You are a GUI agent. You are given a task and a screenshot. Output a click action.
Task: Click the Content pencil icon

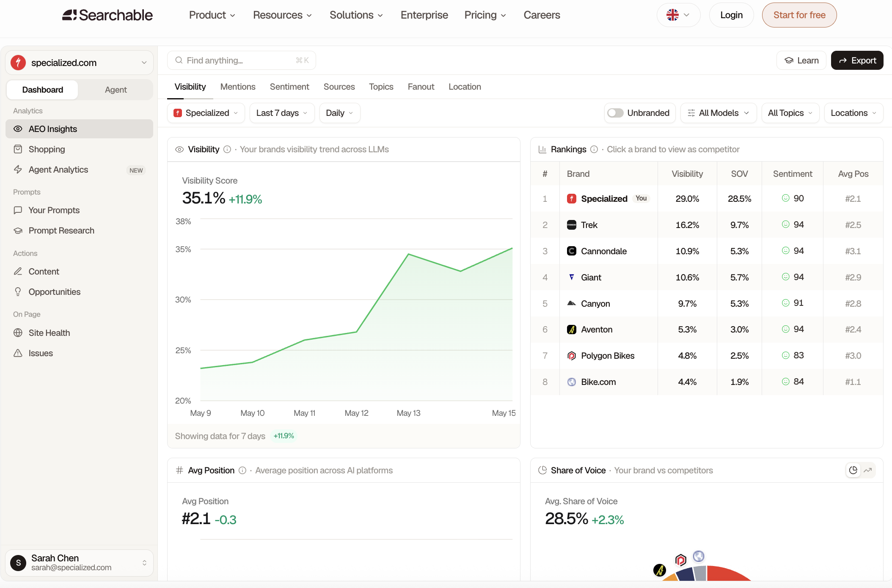click(18, 272)
